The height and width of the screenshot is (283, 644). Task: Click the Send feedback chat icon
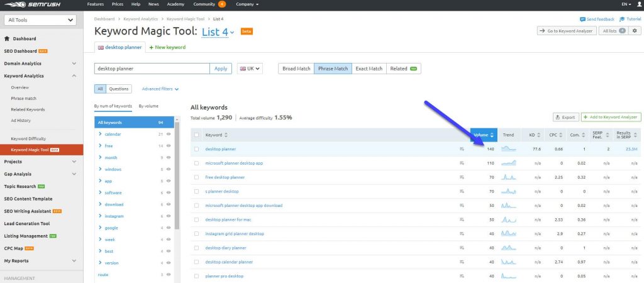(x=582, y=19)
